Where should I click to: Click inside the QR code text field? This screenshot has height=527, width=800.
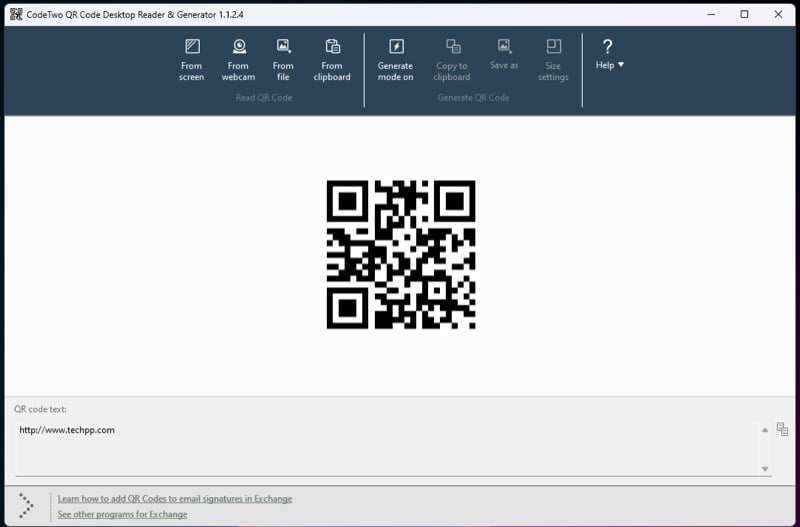385,448
